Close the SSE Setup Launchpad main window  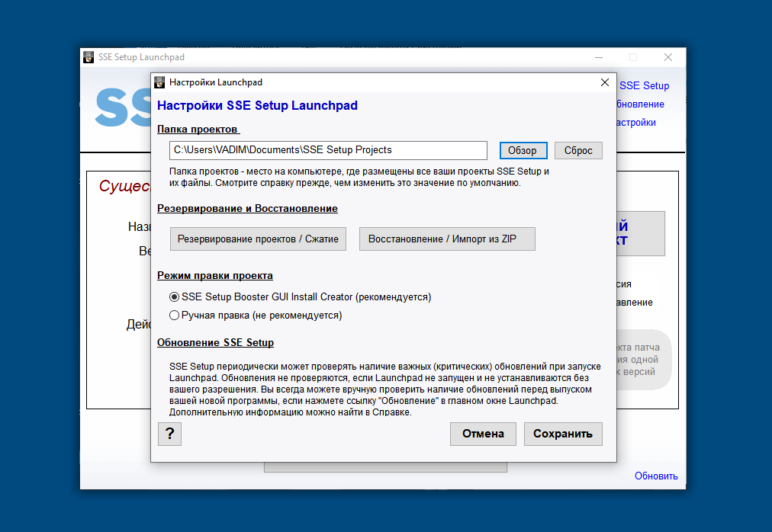pyautogui.click(x=668, y=57)
